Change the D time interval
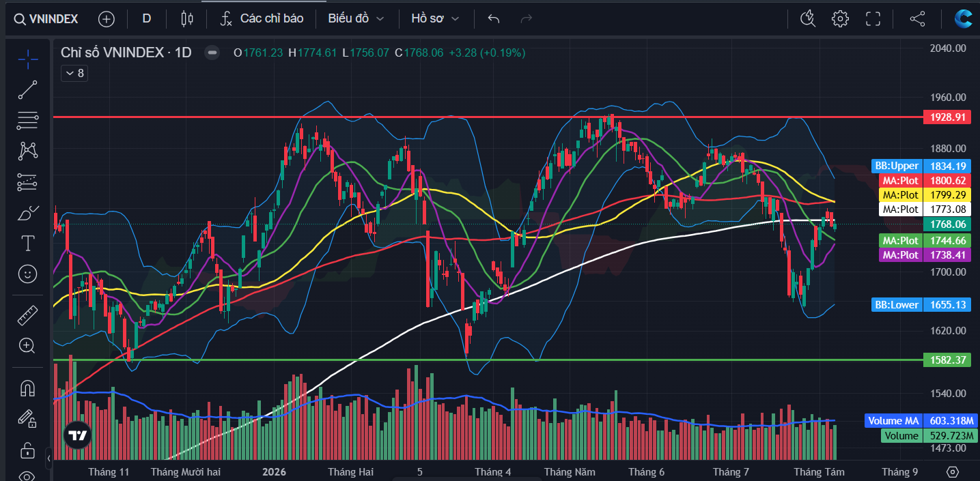The image size is (980, 481). click(x=146, y=18)
